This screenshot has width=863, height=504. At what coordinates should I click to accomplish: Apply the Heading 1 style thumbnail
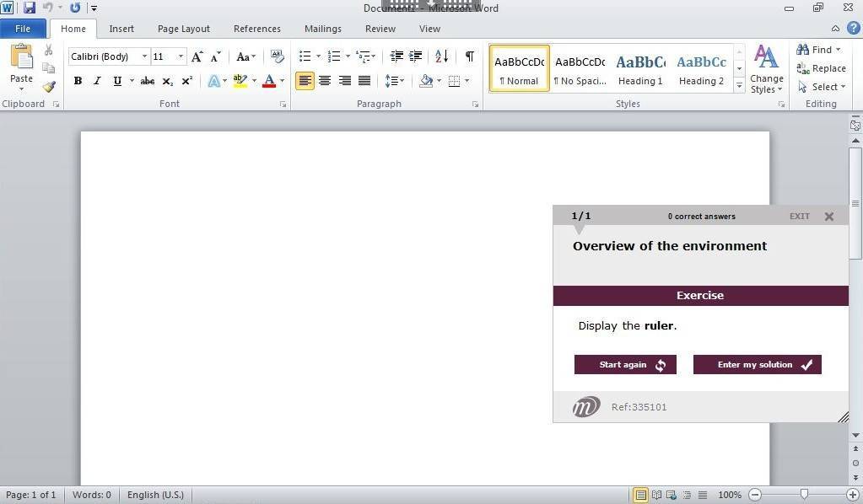coord(640,68)
